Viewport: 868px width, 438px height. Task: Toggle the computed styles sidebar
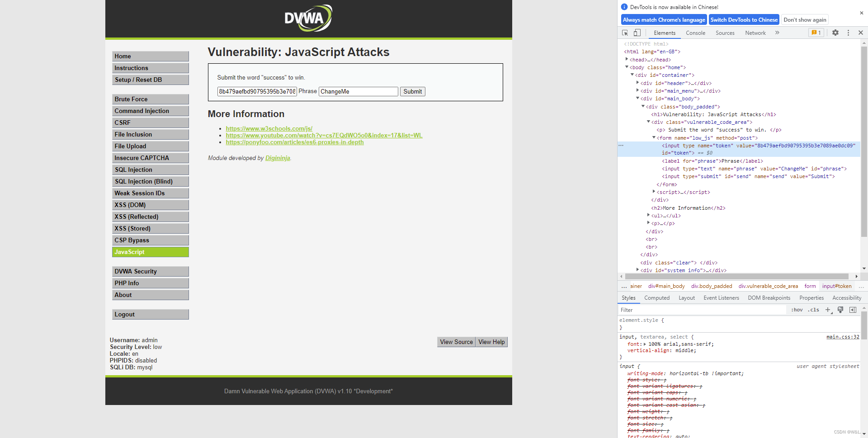(853, 310)
